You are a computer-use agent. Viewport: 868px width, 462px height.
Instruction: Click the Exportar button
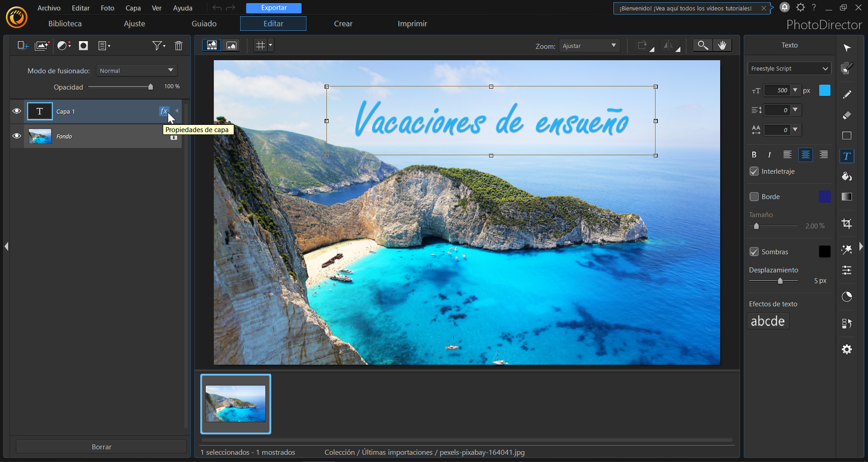point(274,8)
